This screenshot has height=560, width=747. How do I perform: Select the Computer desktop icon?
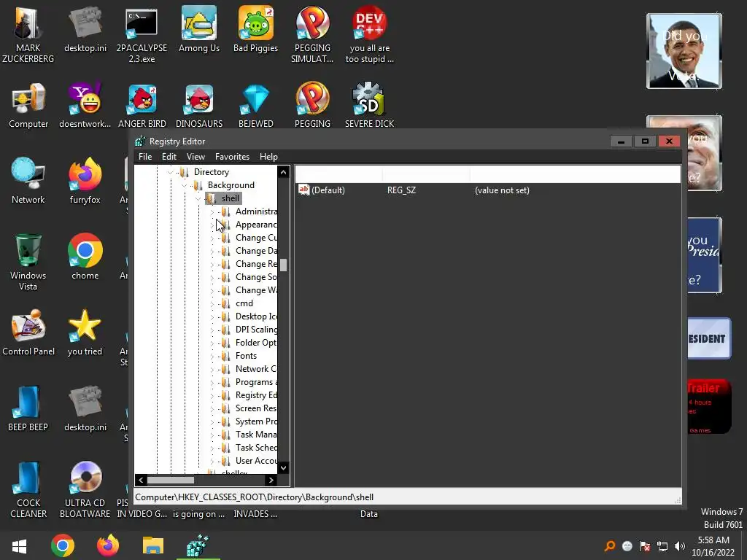[x=28, y=105]
